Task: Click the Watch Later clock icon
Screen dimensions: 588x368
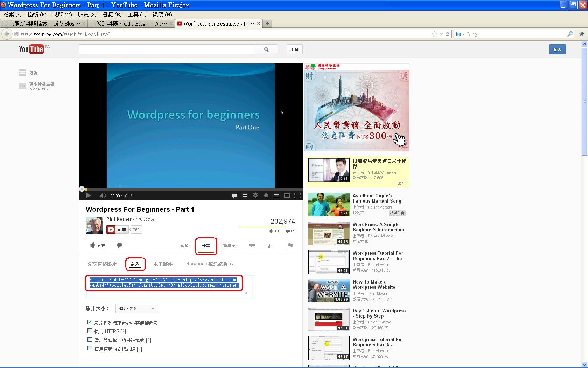Action: coord(266,196)
